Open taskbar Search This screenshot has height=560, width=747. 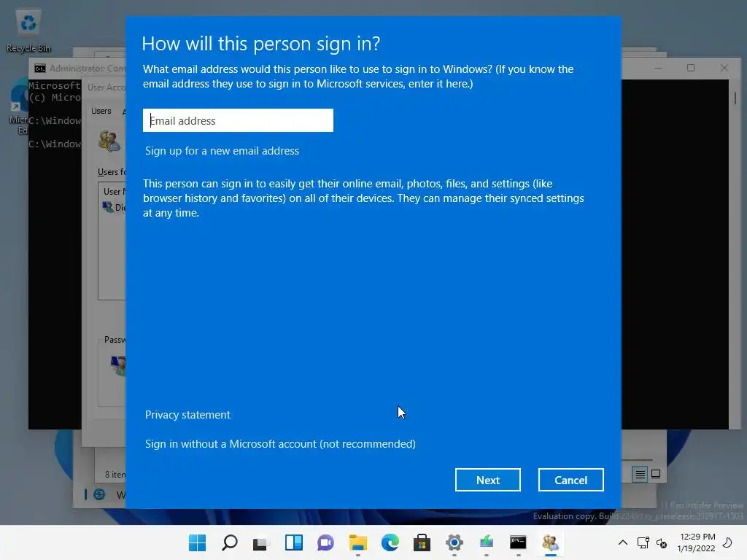230,542
